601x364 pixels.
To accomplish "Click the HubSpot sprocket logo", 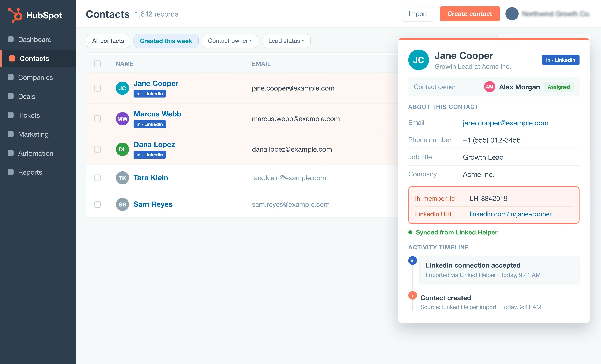I will 15,15.
